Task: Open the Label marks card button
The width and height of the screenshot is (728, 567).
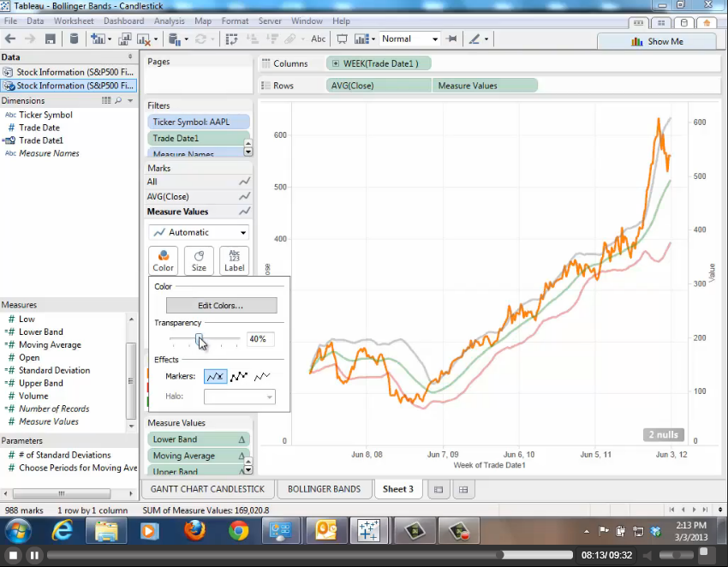Action: tap(234, 260)
